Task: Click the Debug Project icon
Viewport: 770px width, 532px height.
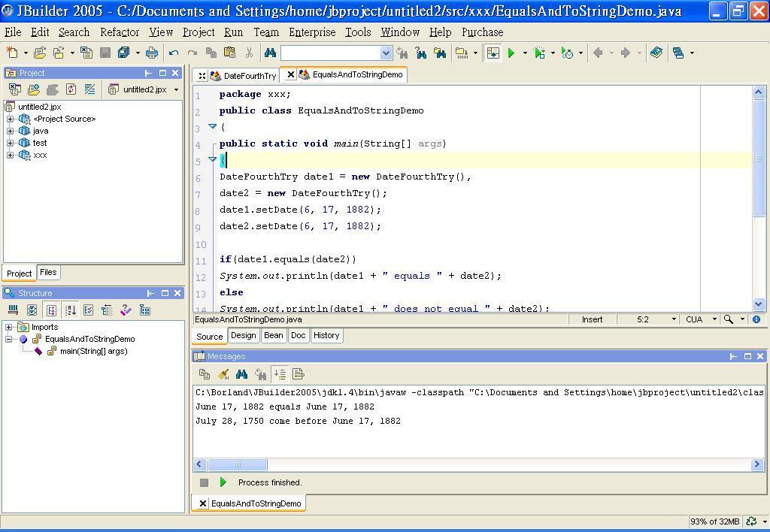Action: [x=539, y=53]
